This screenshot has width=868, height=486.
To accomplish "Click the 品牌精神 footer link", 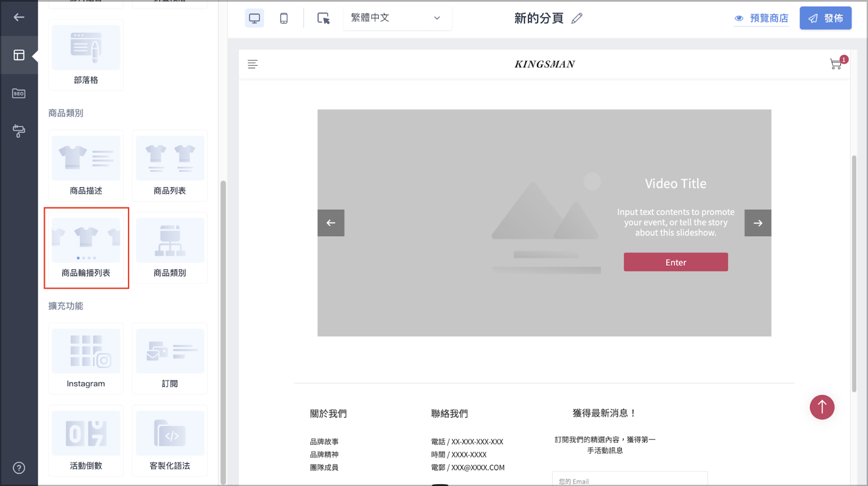I will click(x=324, y=455).
